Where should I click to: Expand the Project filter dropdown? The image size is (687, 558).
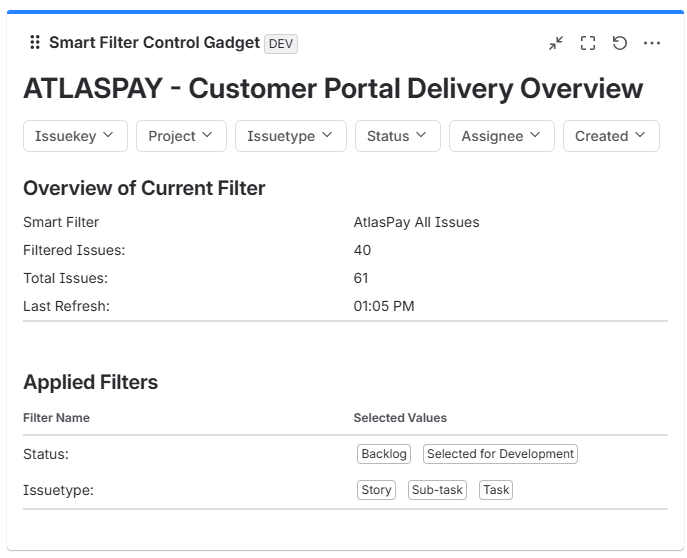[x=181, y=136]
